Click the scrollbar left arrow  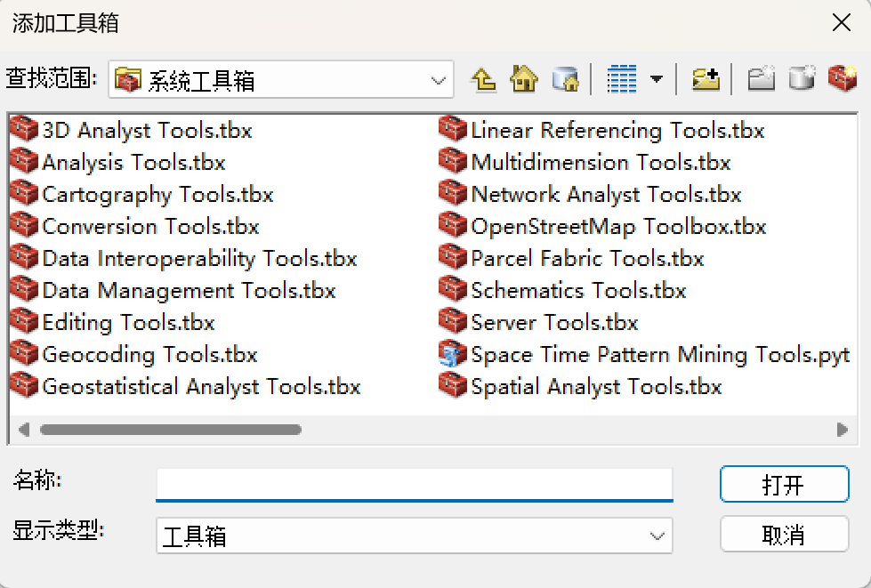point(23,430)
